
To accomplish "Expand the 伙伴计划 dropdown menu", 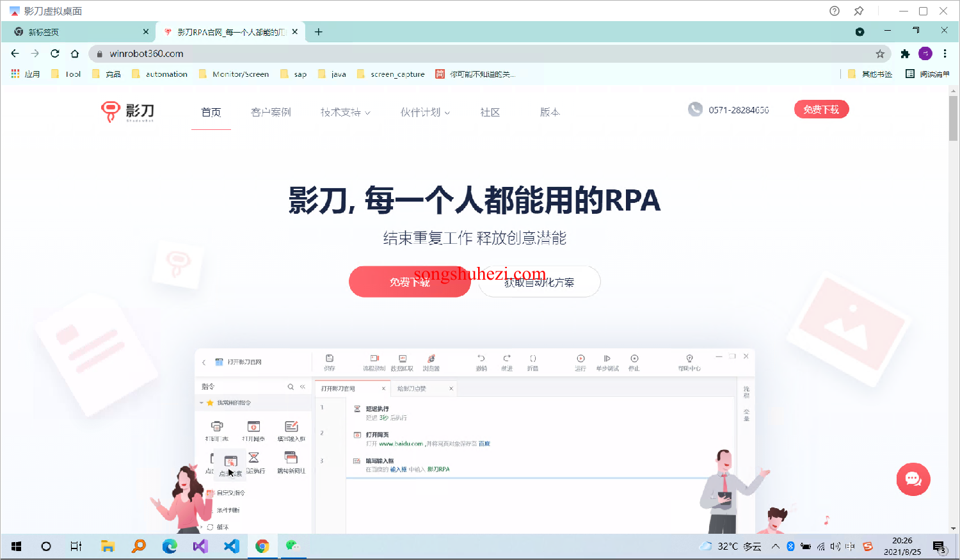I will [426, 113].
